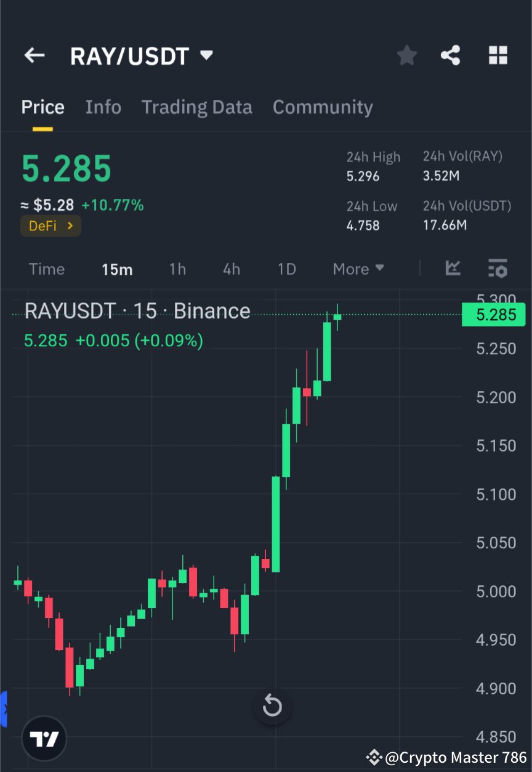Switch to the Trading Data tab
532x772 pixels.
(197, 107)
